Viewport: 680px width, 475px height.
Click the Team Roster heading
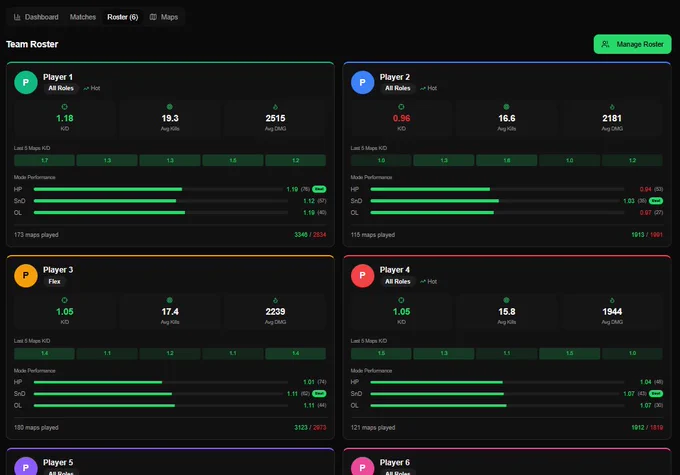(x=32, y=44)
